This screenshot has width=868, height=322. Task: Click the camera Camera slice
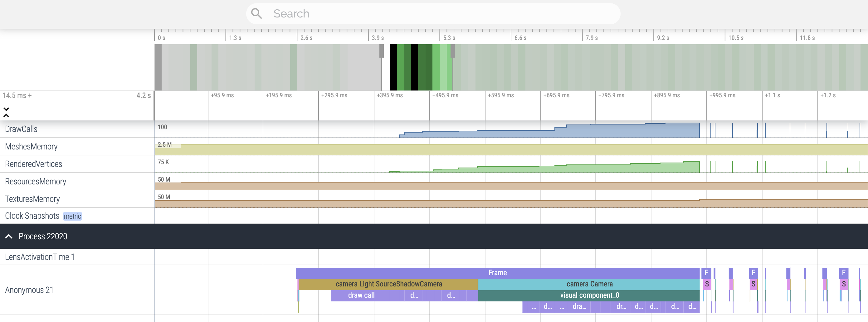(589, 284)
